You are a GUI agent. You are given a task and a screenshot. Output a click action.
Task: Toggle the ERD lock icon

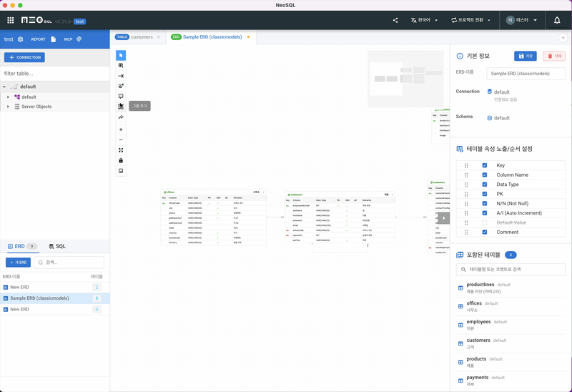[121, 160]
